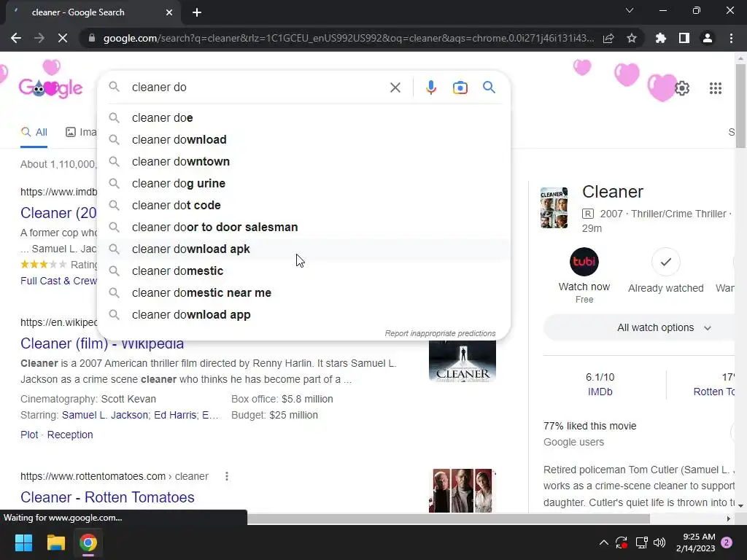Jump to Reception section link
Viewport: 747px width, 560px height.
[70, 435]
